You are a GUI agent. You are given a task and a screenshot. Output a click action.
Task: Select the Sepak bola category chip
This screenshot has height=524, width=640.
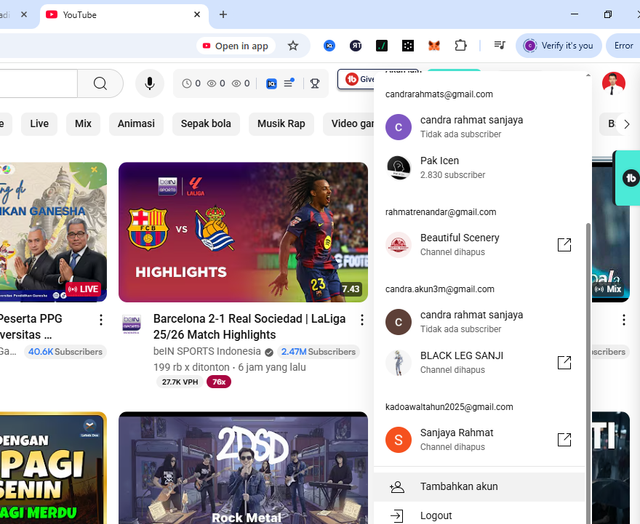click(206, 124)
